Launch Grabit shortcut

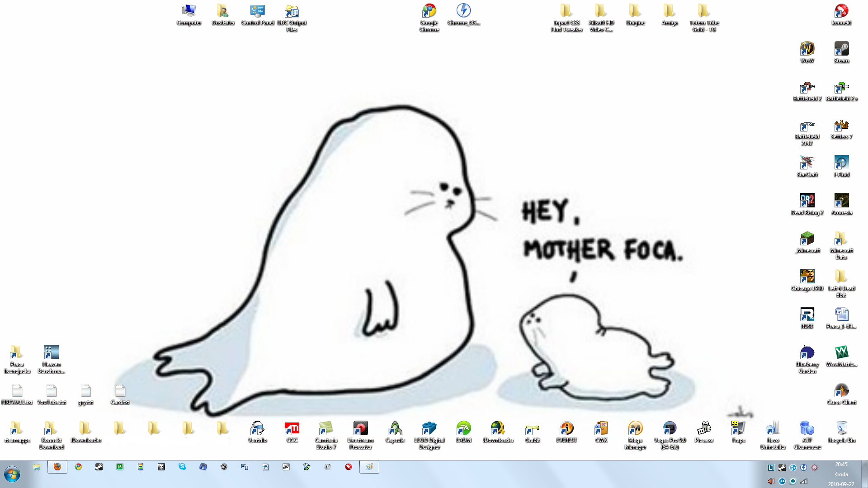(533, 432)
